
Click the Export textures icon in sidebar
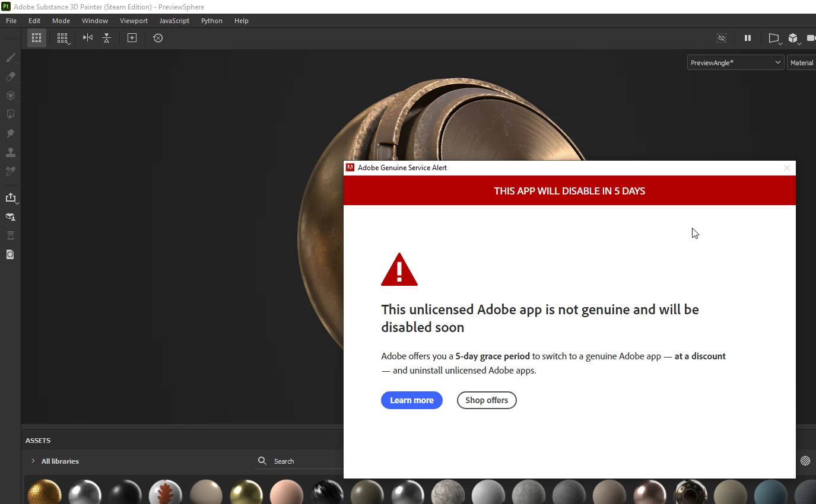(11, 198)
